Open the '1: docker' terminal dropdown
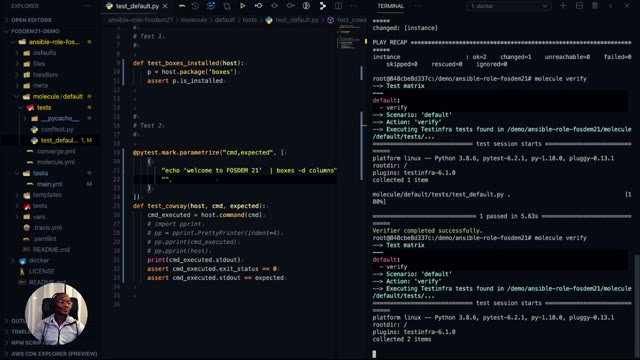 [509, 6]
